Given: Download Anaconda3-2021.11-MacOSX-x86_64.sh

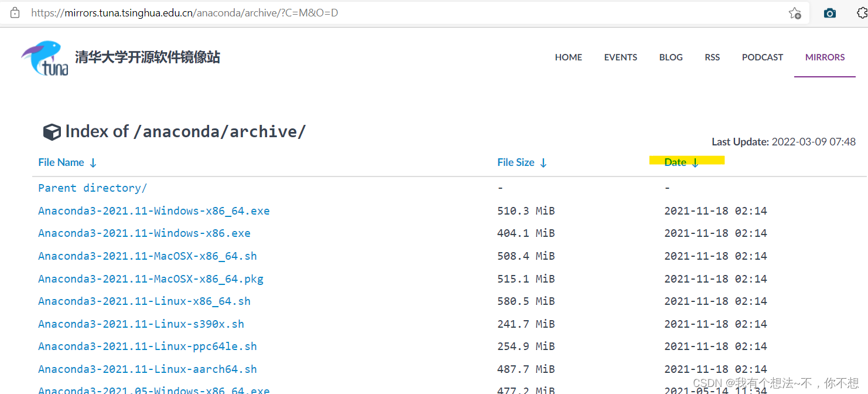Looking at the screenshot, I should click(x=148, y=256).
